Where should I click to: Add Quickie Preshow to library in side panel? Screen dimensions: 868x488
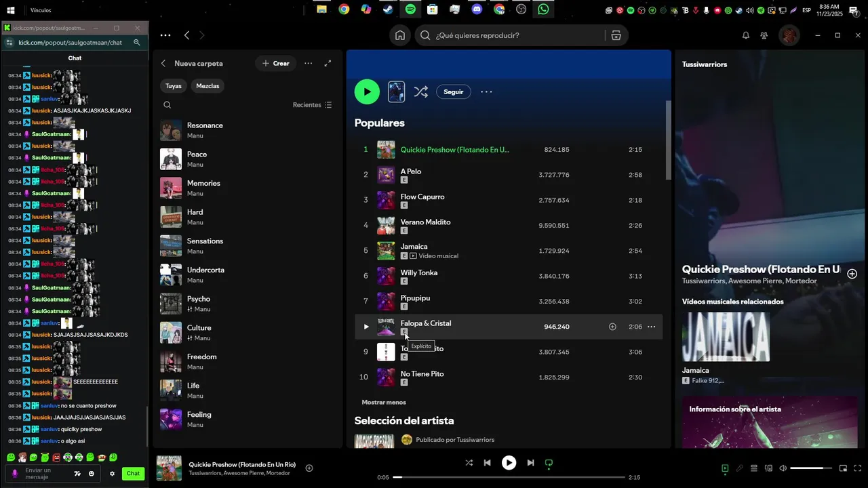[x=852, y=274]
